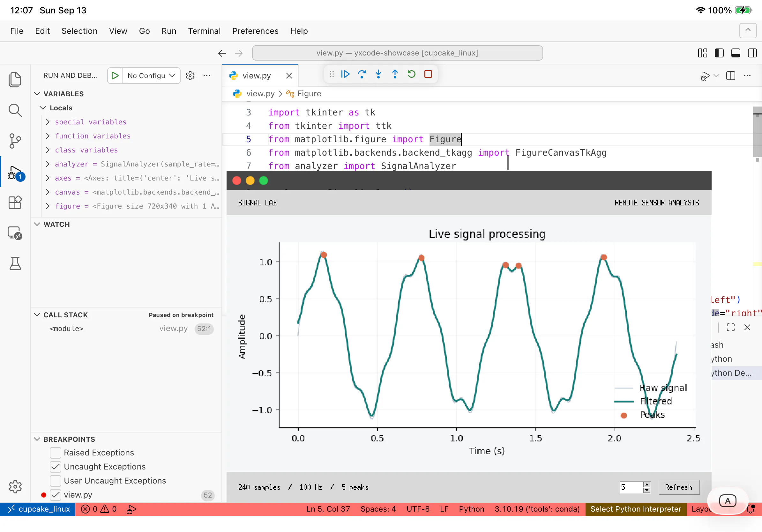Start debugging with the green play icon
Screen dimensions: 762x532
(x=115, y=76)
